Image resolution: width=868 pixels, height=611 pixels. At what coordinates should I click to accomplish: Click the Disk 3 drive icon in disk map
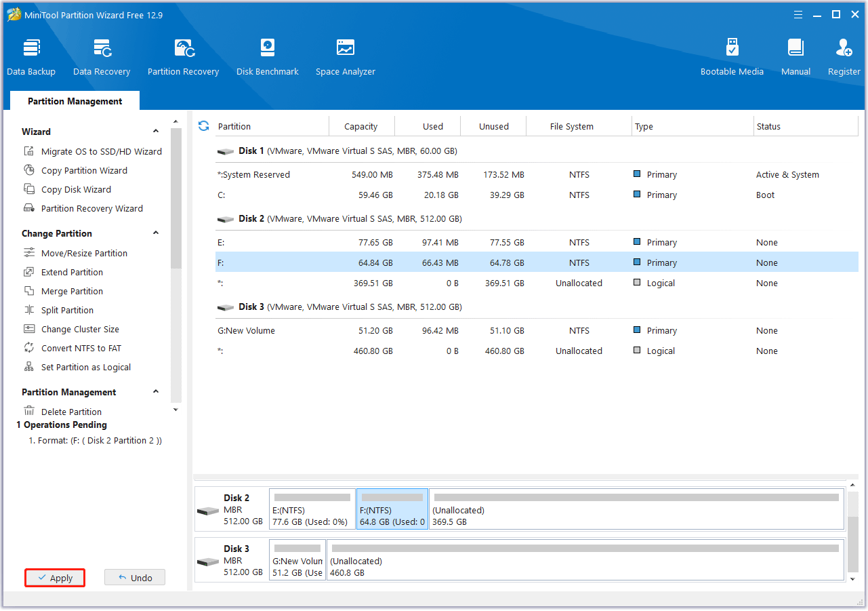(208, 561)
